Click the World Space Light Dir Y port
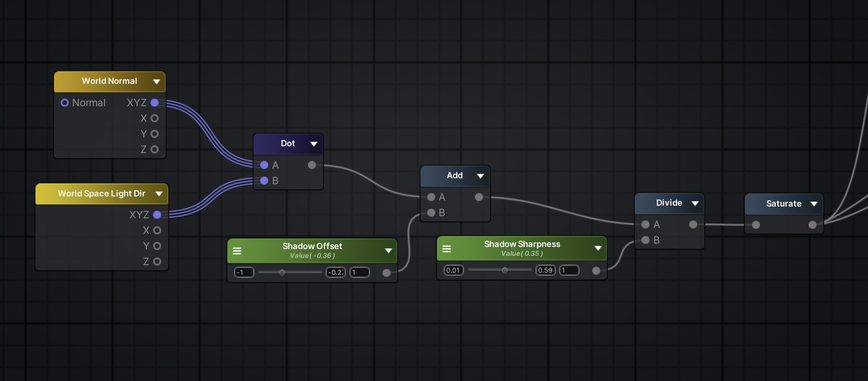 point(157,246)
